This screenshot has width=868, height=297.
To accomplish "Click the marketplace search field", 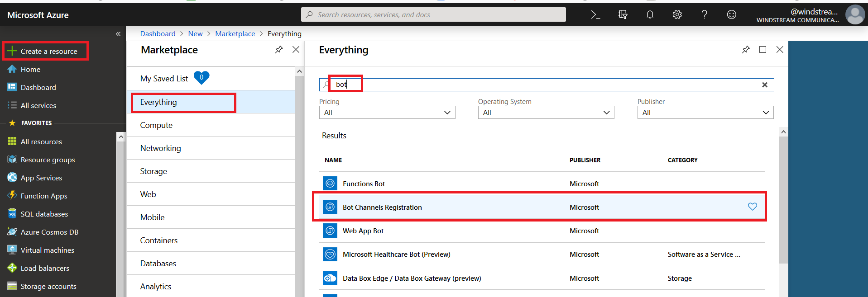I will [547, 85].
